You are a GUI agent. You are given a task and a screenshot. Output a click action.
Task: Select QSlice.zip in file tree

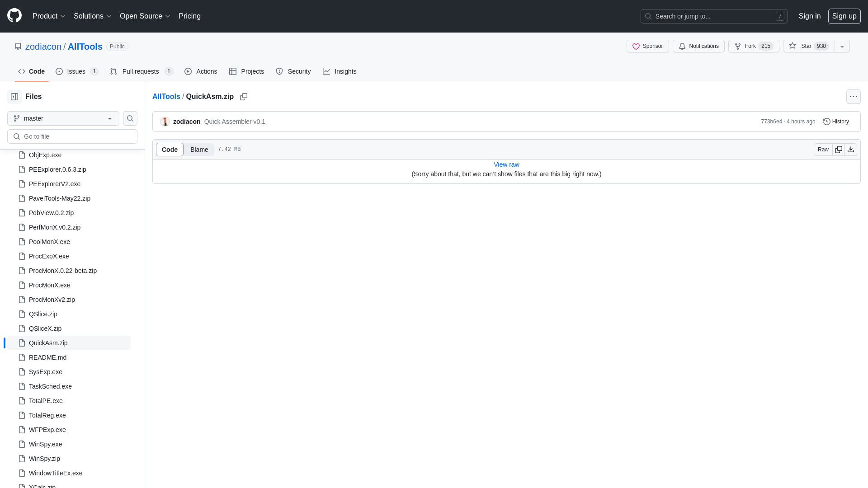[69, 314]
